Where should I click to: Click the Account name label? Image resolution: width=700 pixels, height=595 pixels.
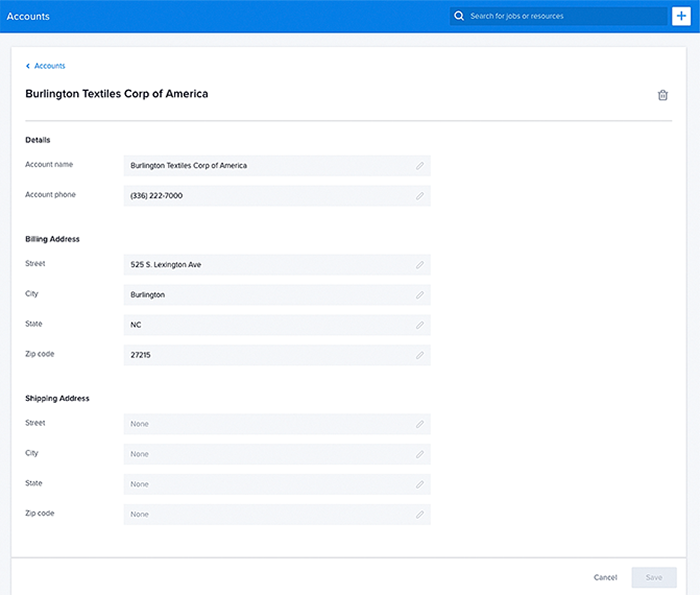pyautogui.click(x=49, y=164)
